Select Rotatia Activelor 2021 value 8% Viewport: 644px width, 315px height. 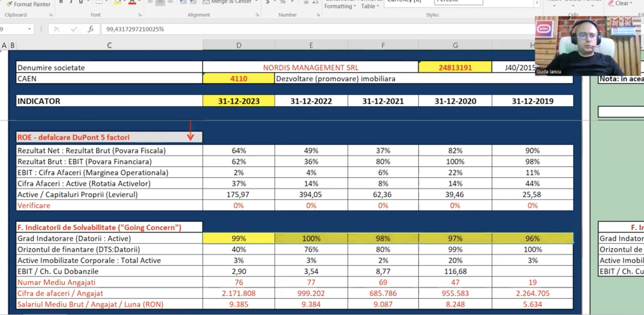click(x=383, y=183)
